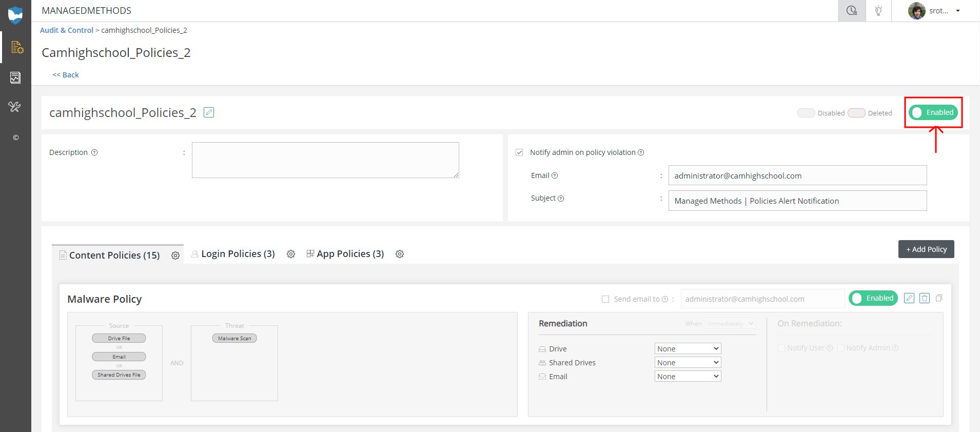Edit the Malware Policy with pencil icon
980x432 pixels.
point(909,298)
